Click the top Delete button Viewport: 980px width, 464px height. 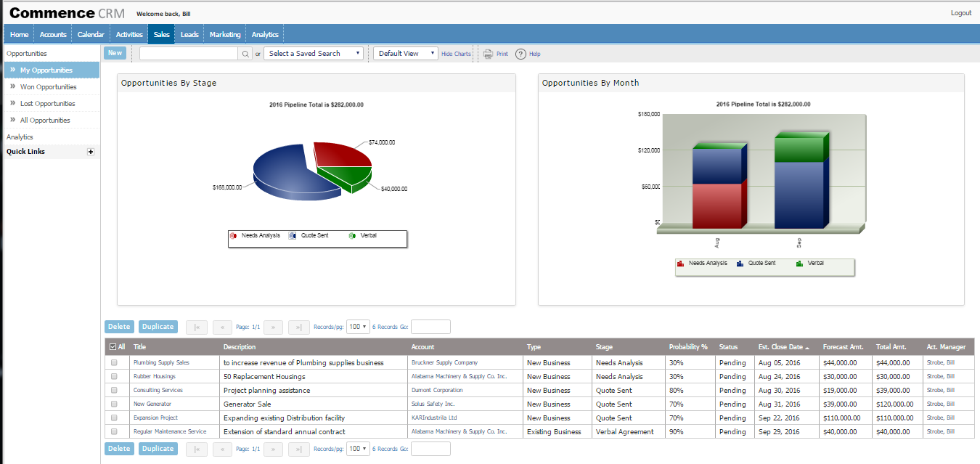[x=119, y=327]
